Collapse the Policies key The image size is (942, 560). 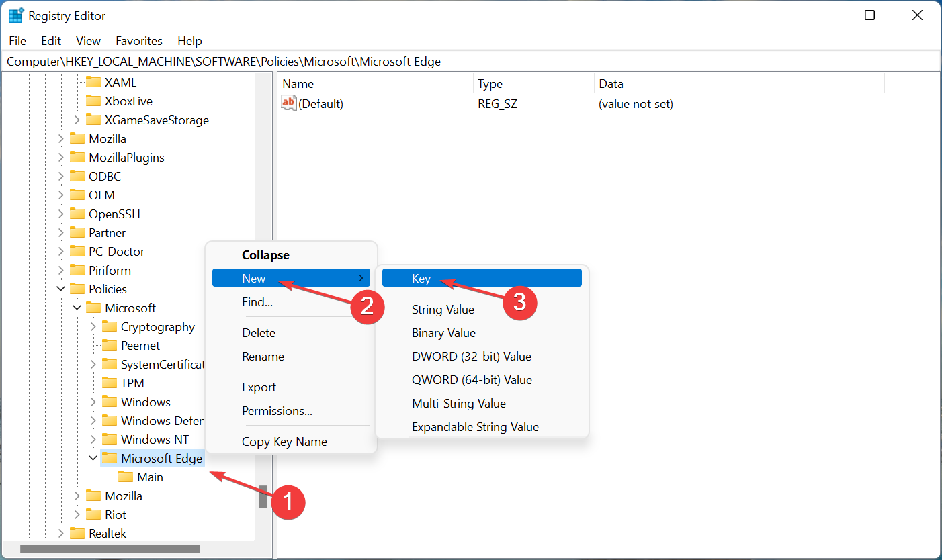(x=60, y=289)
